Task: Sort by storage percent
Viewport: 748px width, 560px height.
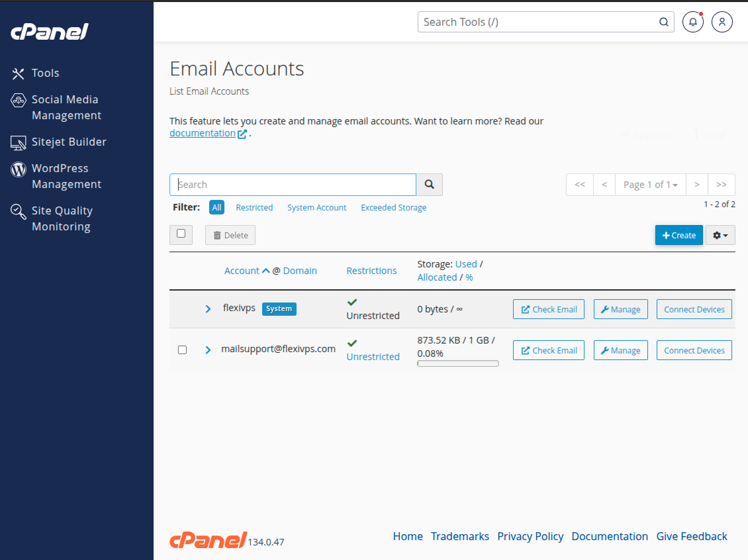Action: click(469, 277)
